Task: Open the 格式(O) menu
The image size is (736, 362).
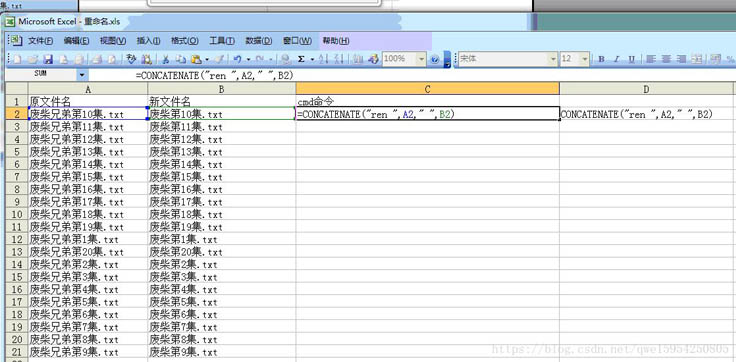Action: [x=184, y=41]
